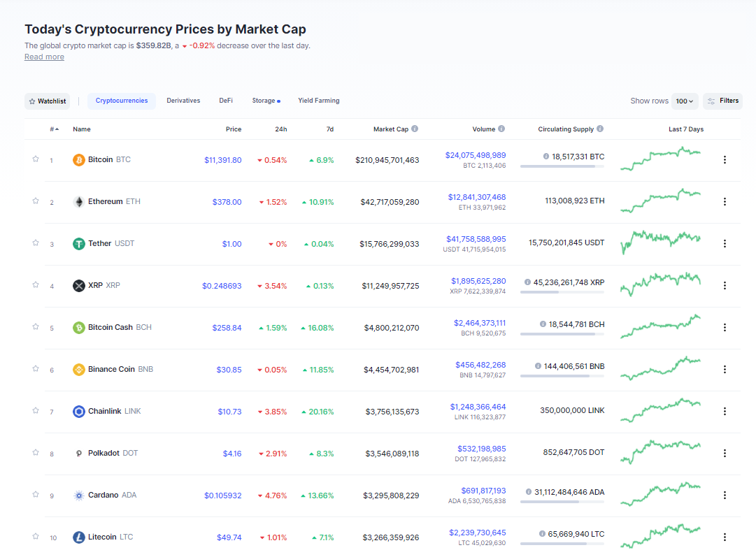Open Bitcoin's last 7 days sparkline chart

[x=660, y=159]
